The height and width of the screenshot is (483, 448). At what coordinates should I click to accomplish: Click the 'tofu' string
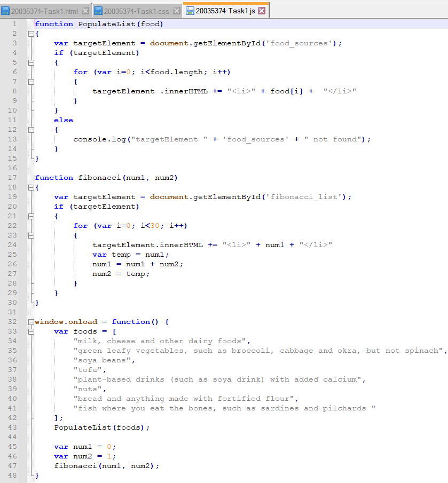coord(88,370)
